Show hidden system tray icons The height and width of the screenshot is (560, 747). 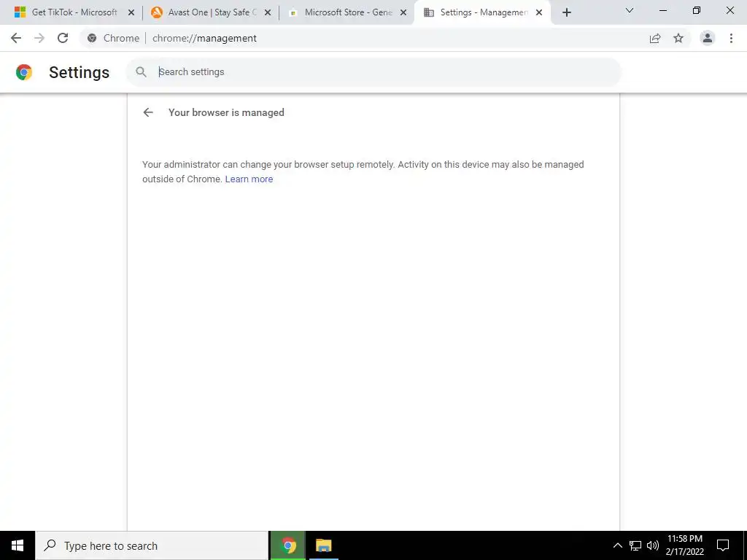617,545
